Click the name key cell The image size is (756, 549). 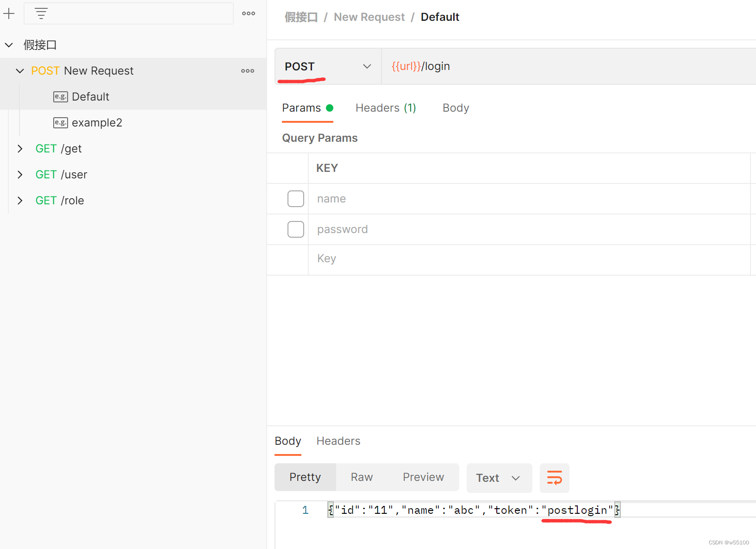pos(529,199)
